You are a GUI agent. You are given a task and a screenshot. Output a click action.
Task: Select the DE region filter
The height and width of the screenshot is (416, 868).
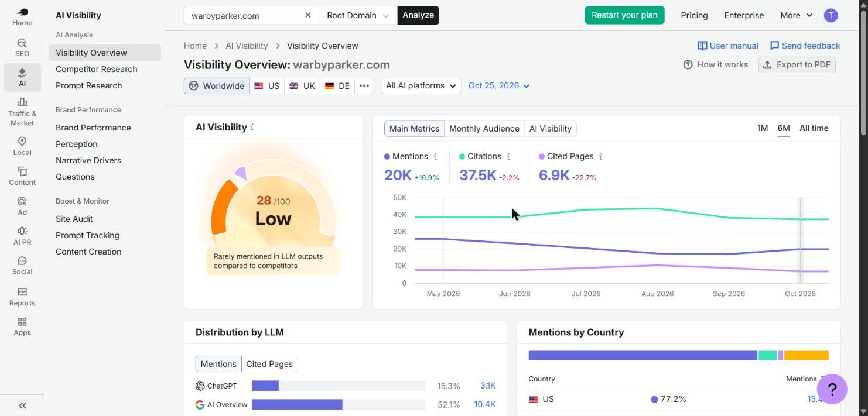point(337,86)
